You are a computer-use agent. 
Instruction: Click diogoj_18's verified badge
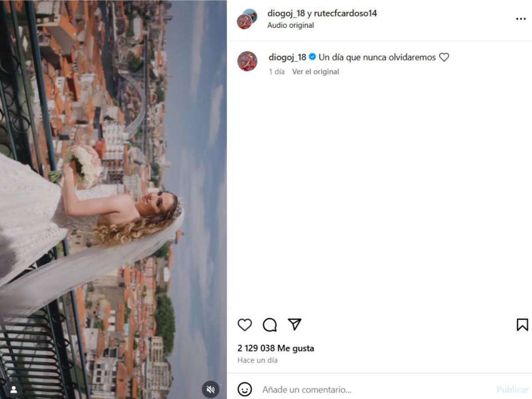pyautogui.click(x=313, y=57)
